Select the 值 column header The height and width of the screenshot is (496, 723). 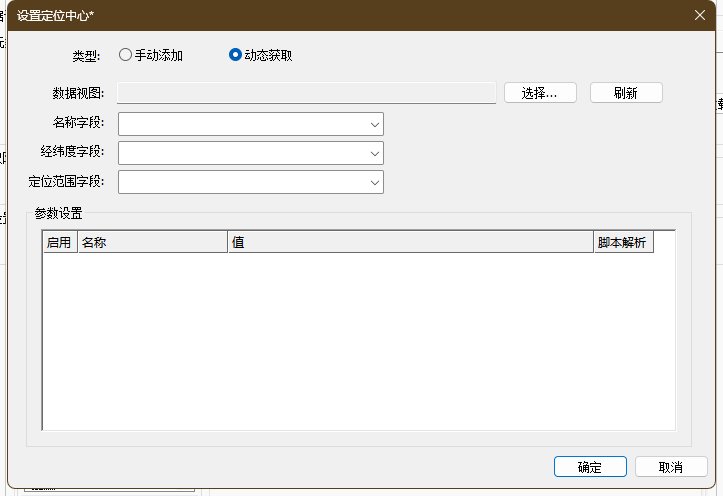tap(410, 243)
